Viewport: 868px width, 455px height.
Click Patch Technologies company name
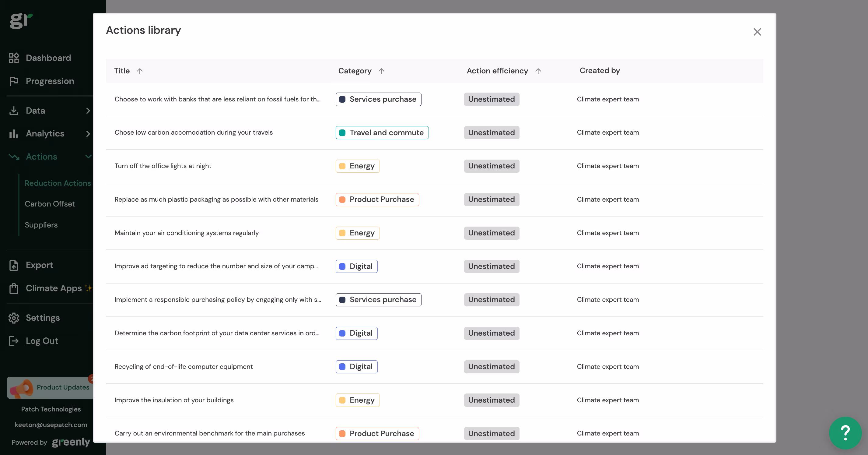pyautogui.click(x=51, y=409)
